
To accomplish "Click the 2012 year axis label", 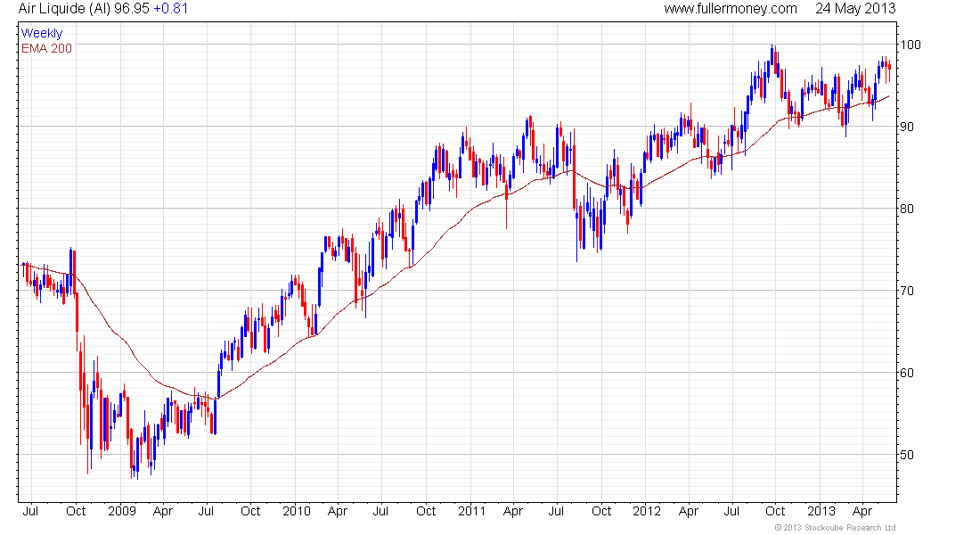I will pyautogui.click(x=646, y=511).
